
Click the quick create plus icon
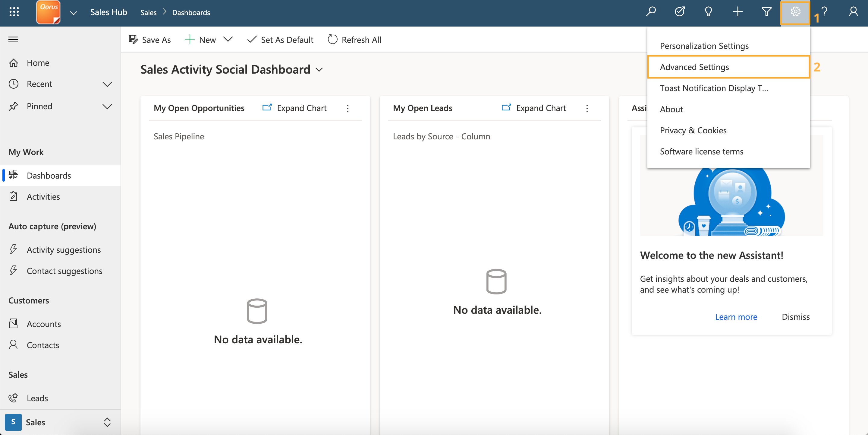[x=737, y=12]
